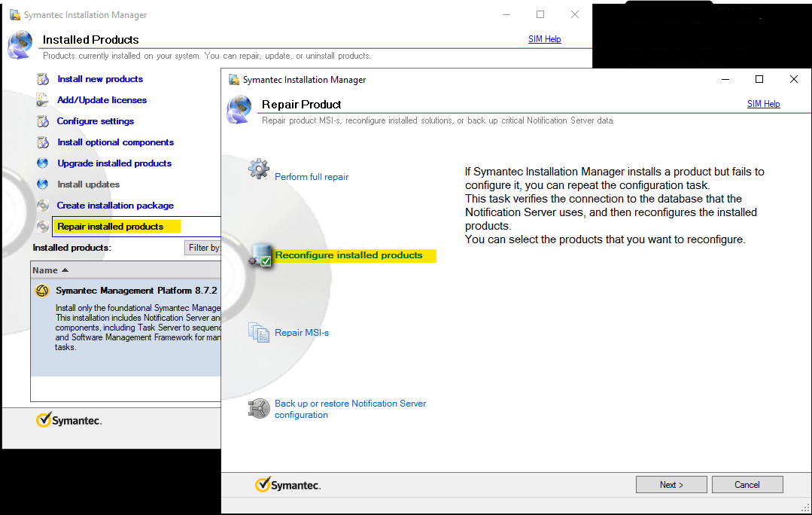The image size is (812, 515).
Task: Minimize the Repair Product window
Action: (x=725, y=79)
